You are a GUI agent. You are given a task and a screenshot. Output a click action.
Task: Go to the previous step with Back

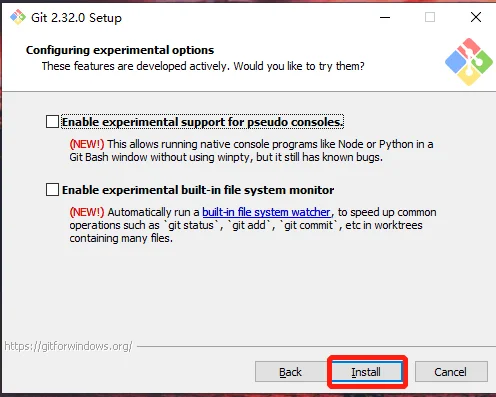click(x=290, y=372)
